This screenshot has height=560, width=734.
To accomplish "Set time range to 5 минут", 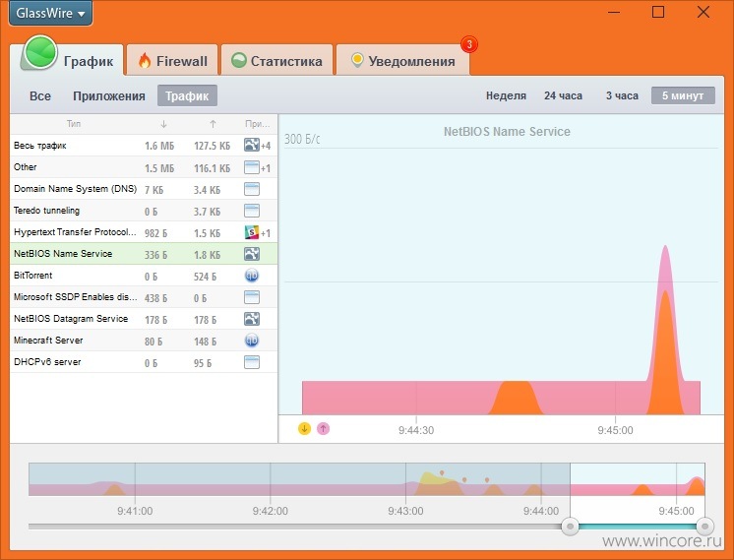I will pyautogui.click(x=683, y=95).
